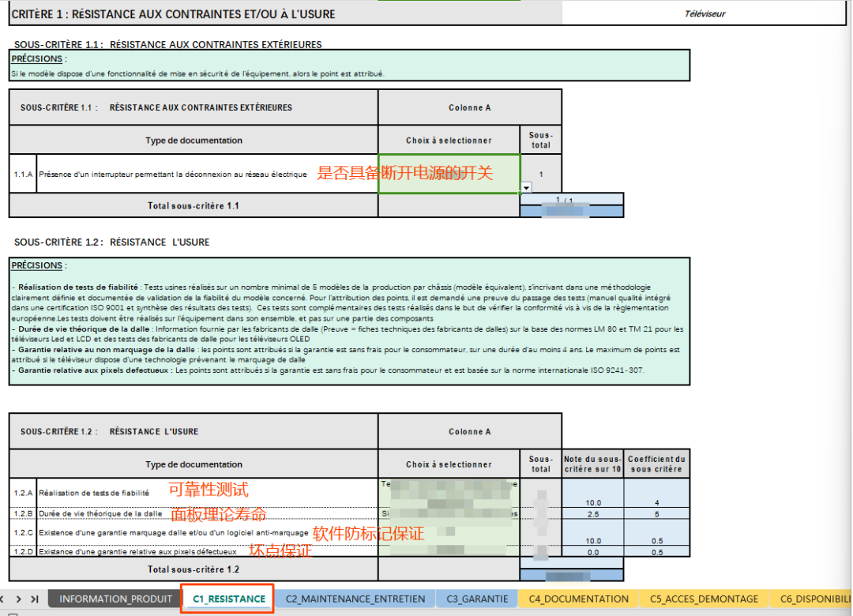Click 'Choix à sélectionner' header in the 1.2 table
The width and height of the screenshot is (853, 616).
tap(449, 464)
